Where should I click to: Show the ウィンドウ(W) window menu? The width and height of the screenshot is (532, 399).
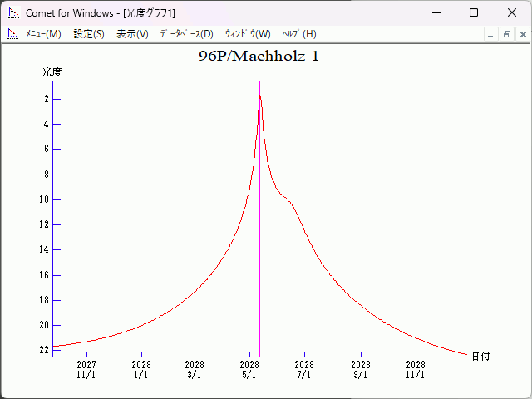point(247,34)
